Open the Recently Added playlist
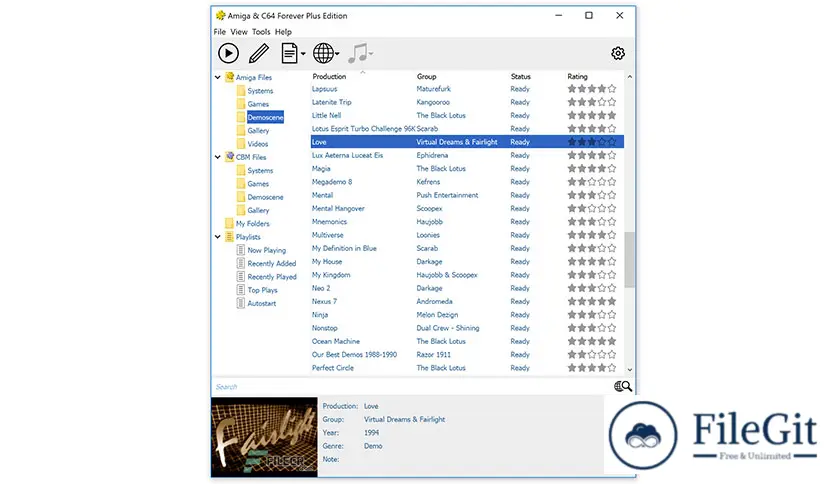The width and height of the screenshot is (836, 484). pos(271,263)
